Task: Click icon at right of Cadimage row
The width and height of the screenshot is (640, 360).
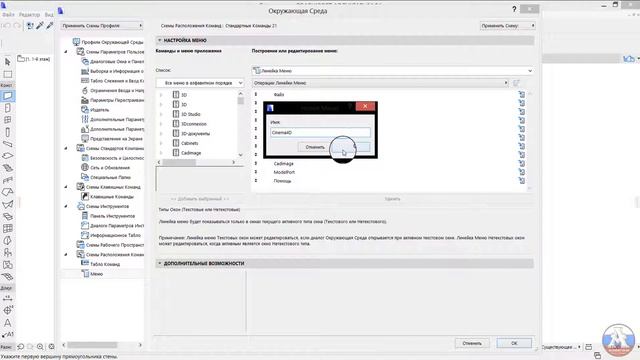Action: coord(522,163)
